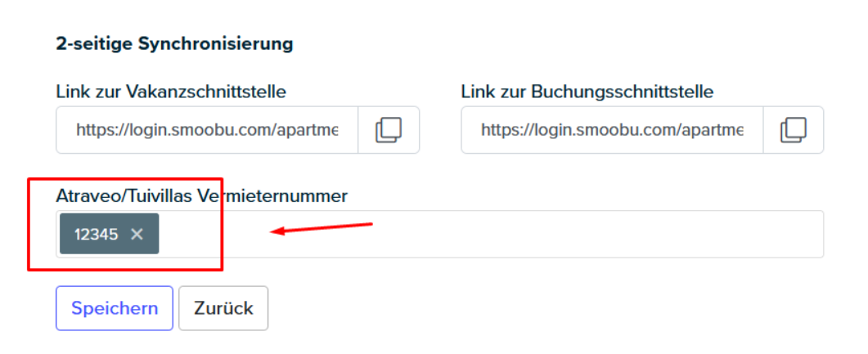Screen dimensions: 868x354
Task: Copy the Buchungsschnittstelle link with copy icon
Action: click(794, 130)
